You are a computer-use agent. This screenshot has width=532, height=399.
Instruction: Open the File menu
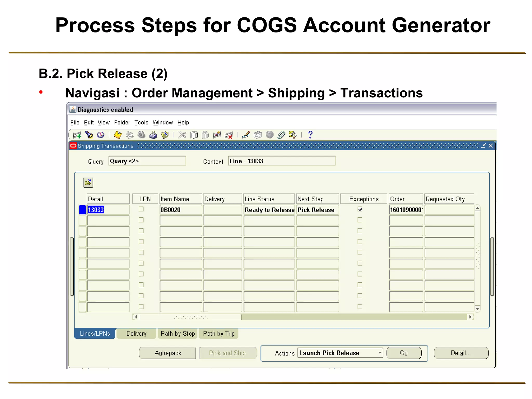75,123
